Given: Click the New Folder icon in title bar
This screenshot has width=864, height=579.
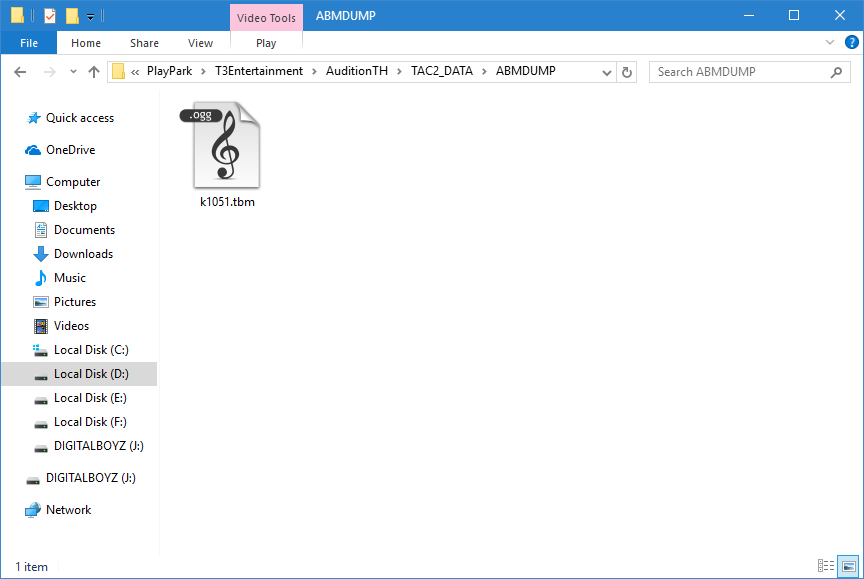Looking at the screenshot, I should tap(72, 16).
